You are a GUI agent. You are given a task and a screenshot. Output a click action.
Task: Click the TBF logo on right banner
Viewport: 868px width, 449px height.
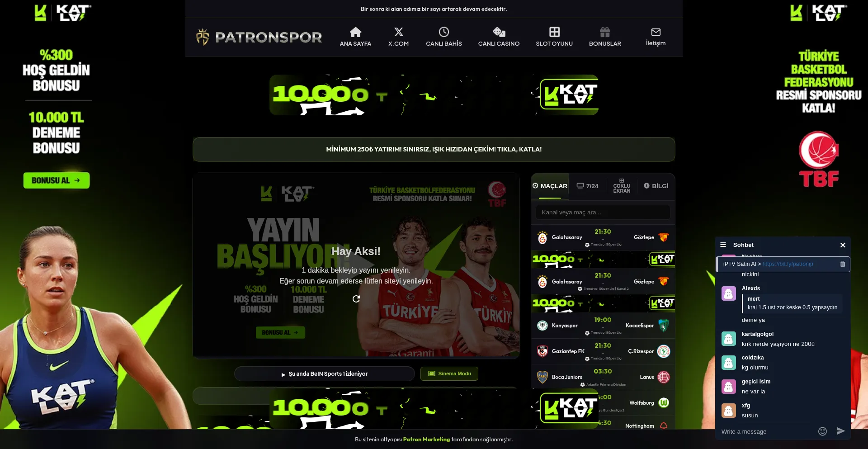[819, 159]
